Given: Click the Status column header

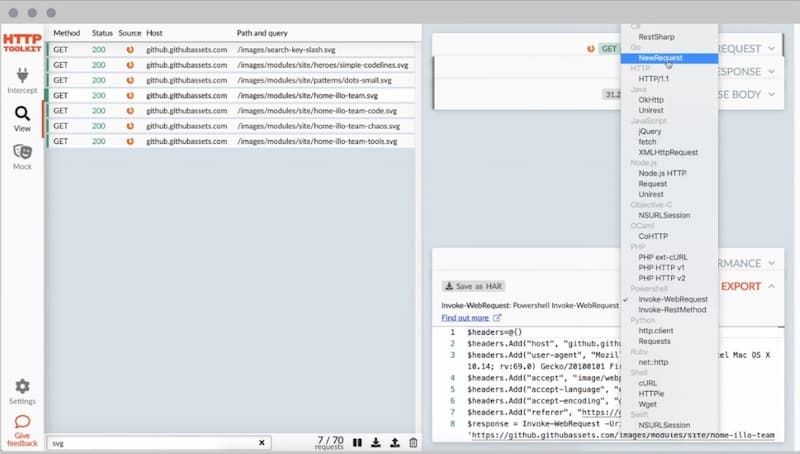Looking at the screenshot, I should click(102, 33).
